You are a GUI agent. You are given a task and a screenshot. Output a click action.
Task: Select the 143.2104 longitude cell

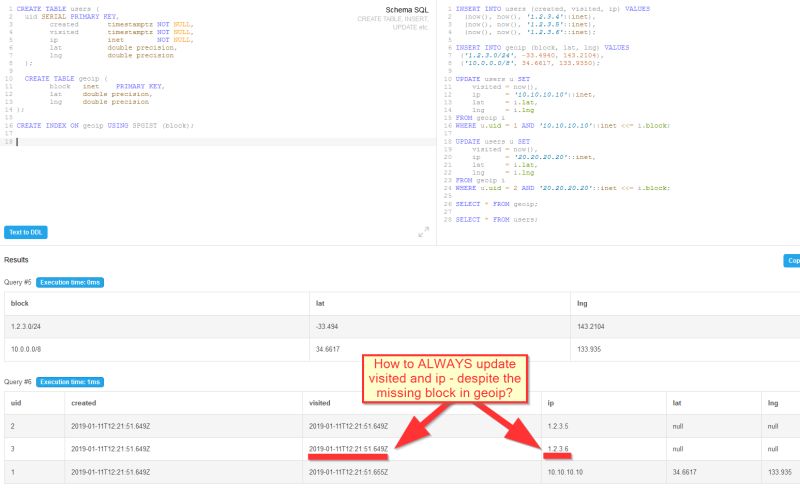(685, 327)
